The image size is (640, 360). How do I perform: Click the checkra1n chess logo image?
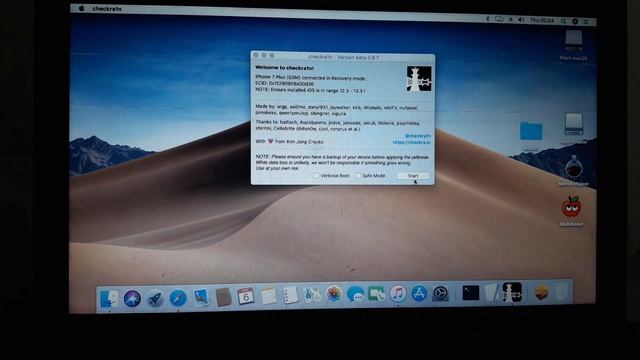[x=419, y=79]
